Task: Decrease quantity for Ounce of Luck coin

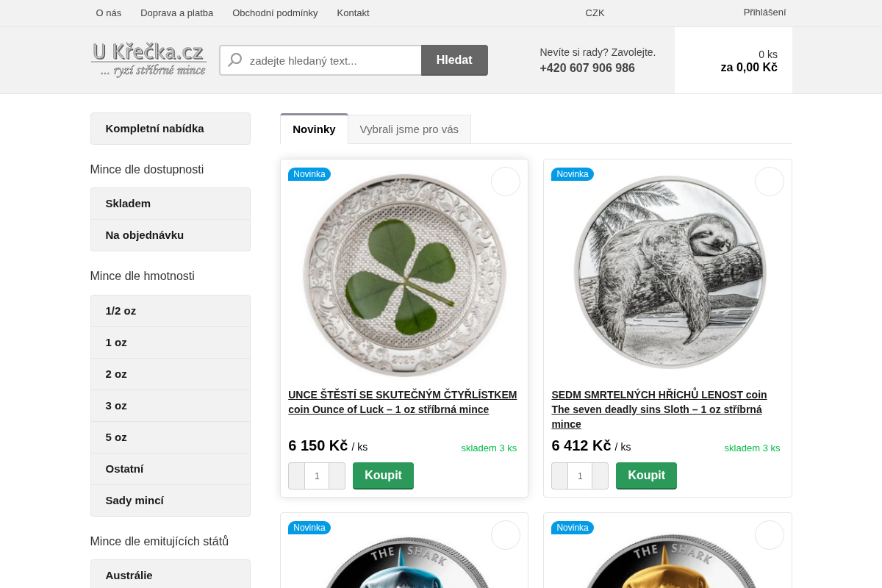Action: point(296,476)
